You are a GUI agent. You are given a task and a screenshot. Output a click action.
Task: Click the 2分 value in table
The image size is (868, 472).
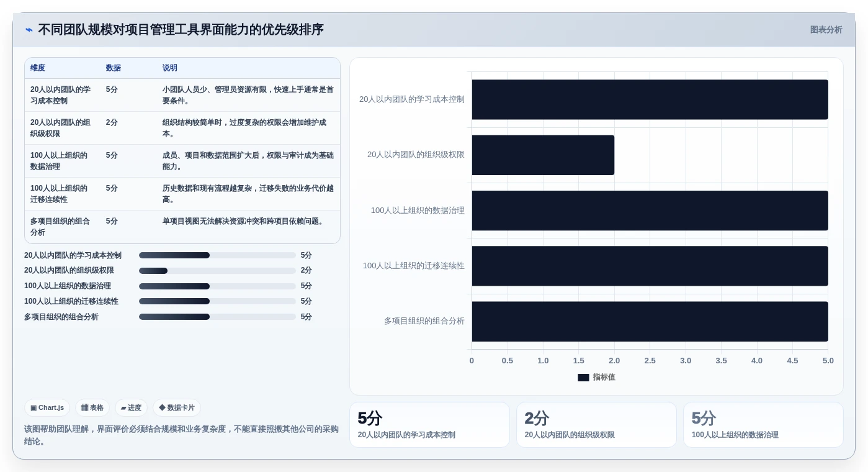click(112, 122)
